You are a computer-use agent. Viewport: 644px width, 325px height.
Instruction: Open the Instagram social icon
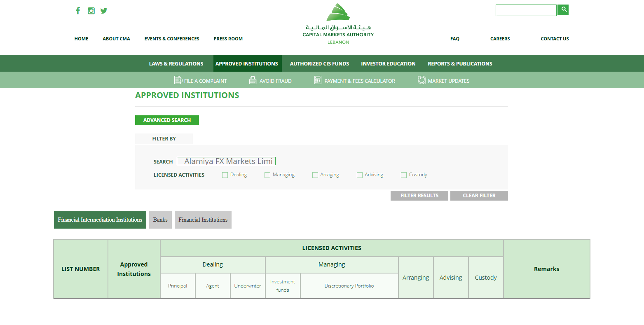(91, 11)
